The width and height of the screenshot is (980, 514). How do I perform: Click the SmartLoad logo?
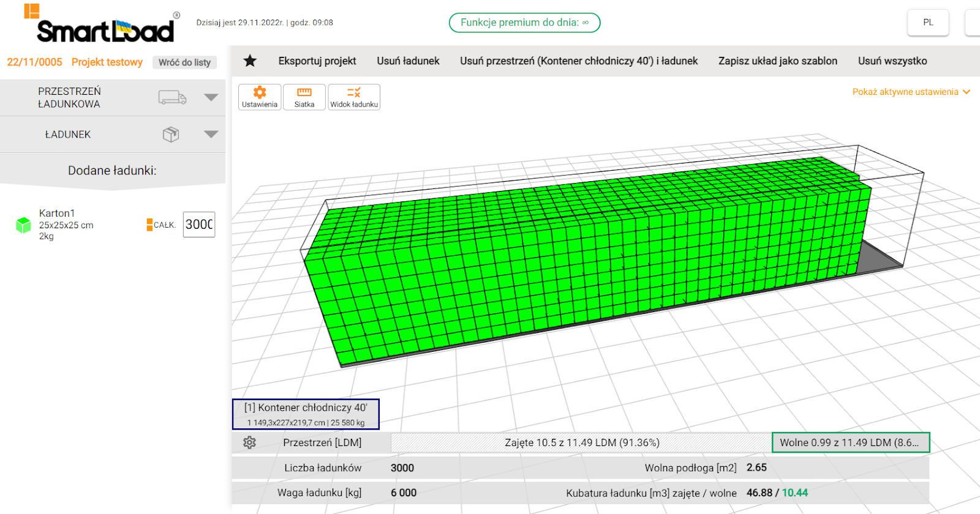point(102,24)
